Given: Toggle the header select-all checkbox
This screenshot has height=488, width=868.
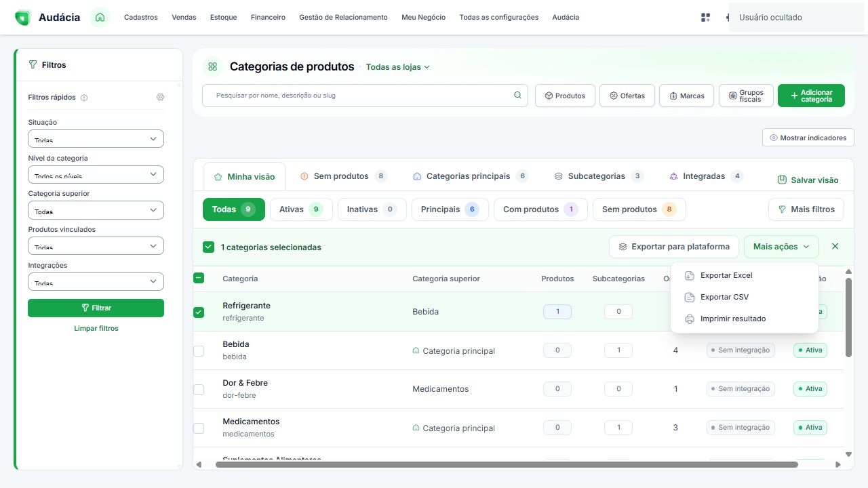Looking at the screenshot, I should (x=199, y=277).
